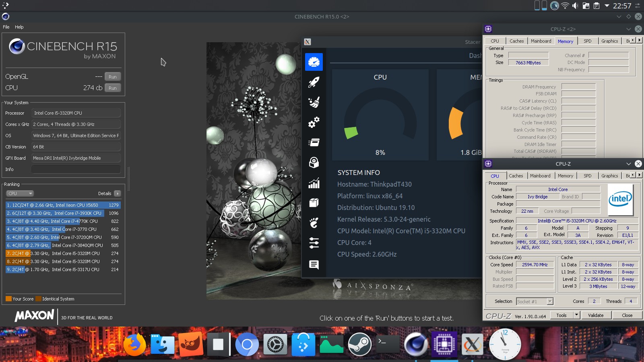Open Stacer Feedback speech bubble icon
This screenshot has height=362, width=644.
pyautogui.click(x=314, y=264)
